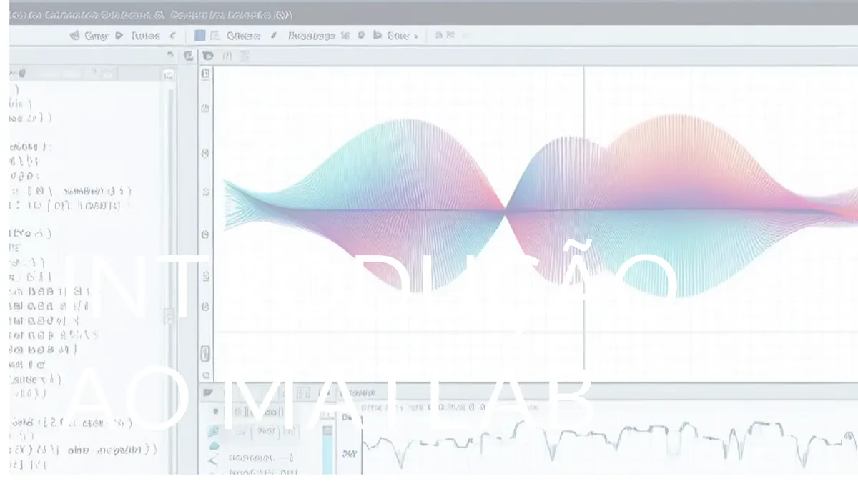Click the tall rounded icon low in the plot's side strip
Screen dimensions: 858x504
206,353
